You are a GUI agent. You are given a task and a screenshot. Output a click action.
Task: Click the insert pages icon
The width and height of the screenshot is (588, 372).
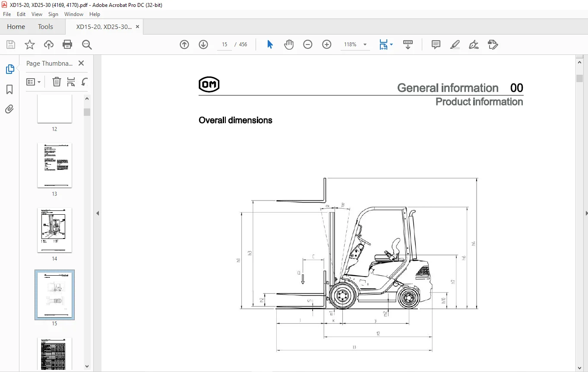pos(71,82)
